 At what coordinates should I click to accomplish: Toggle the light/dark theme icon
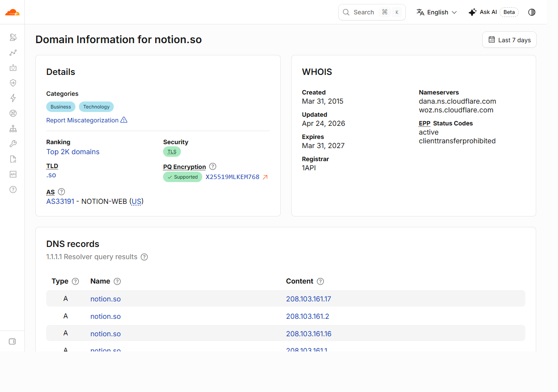(532, 12)
